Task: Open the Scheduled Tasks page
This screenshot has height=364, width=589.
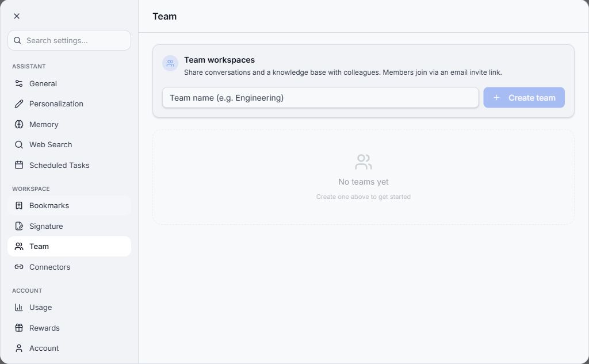Action: (69, 165)
